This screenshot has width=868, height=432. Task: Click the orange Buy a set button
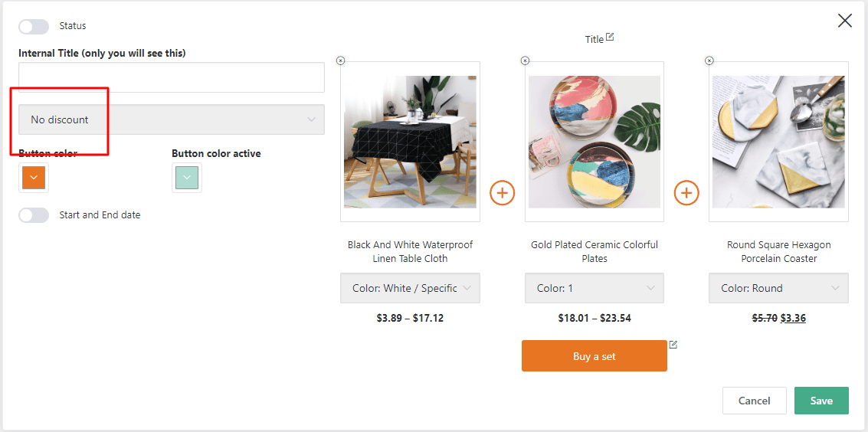point(594,356)
